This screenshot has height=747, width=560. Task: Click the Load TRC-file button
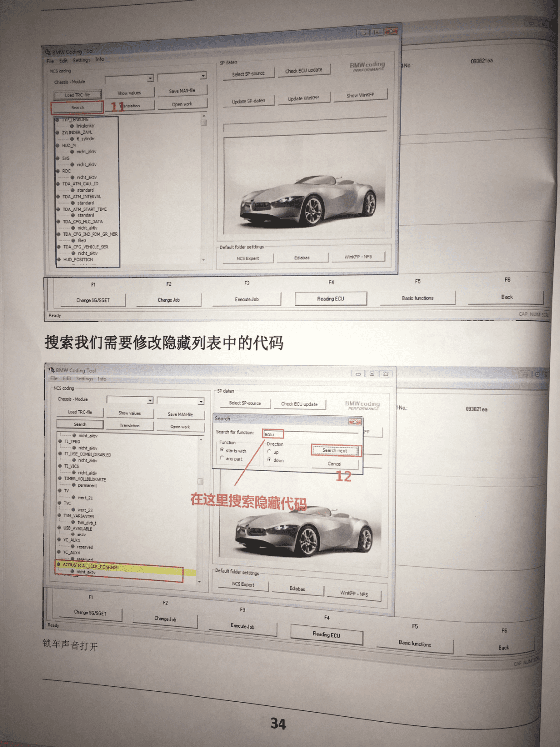tap(77, 93)
